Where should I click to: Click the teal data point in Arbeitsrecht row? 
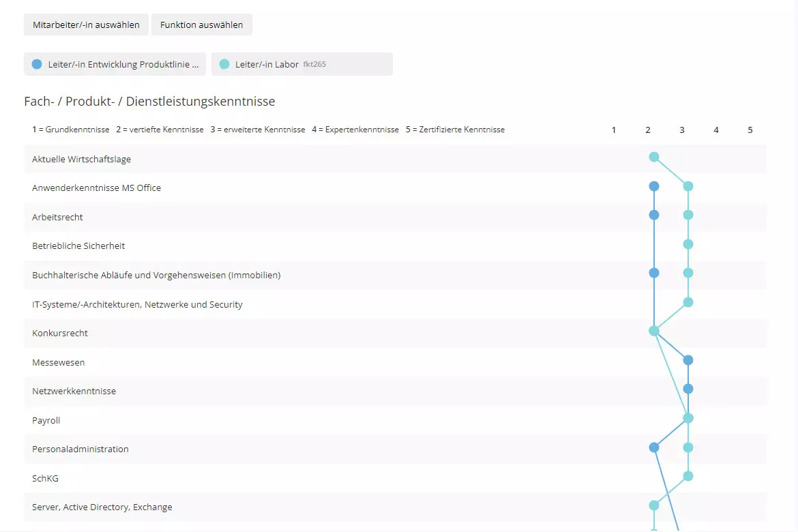(688, 215)
